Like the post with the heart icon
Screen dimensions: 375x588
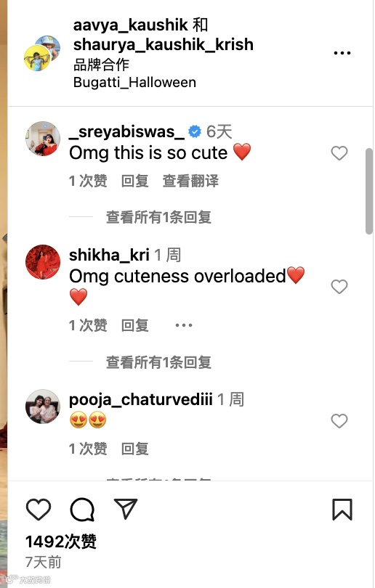[x=39, y=510]
